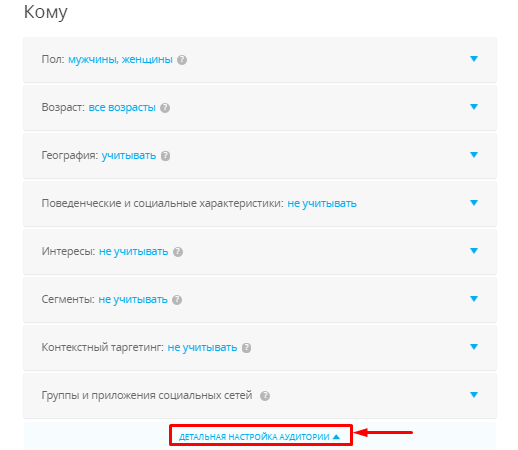Viewport: 518px width, 450px height.
Task: Expand Пол section with arrow
Action: click(x=474, y=59)
